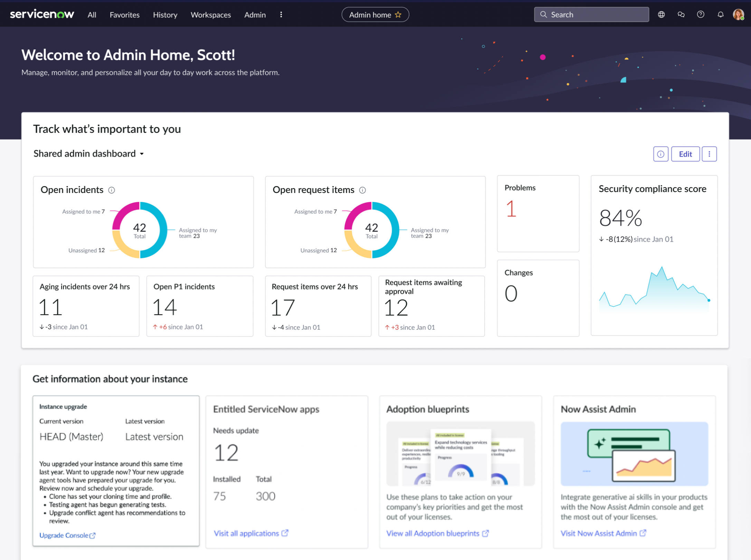Click the Needs update count 12

click(x=226, y=453)
